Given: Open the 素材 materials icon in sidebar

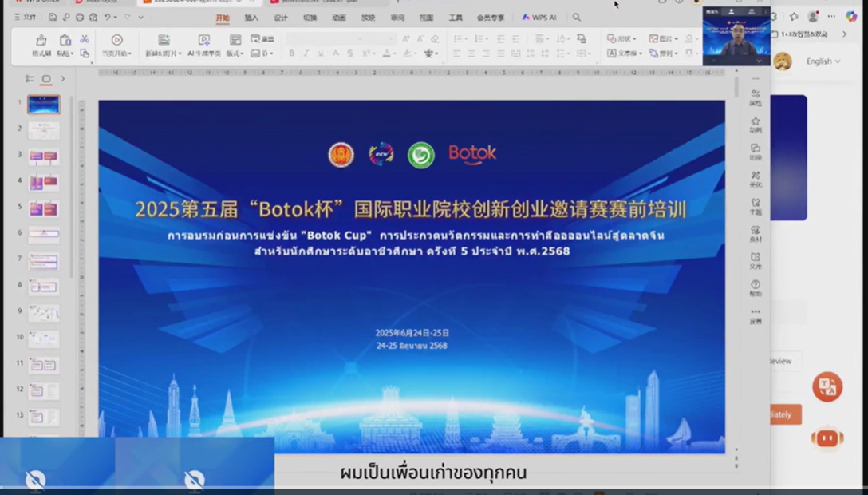Looking at the screenshot, I should (x=756, y=234).
